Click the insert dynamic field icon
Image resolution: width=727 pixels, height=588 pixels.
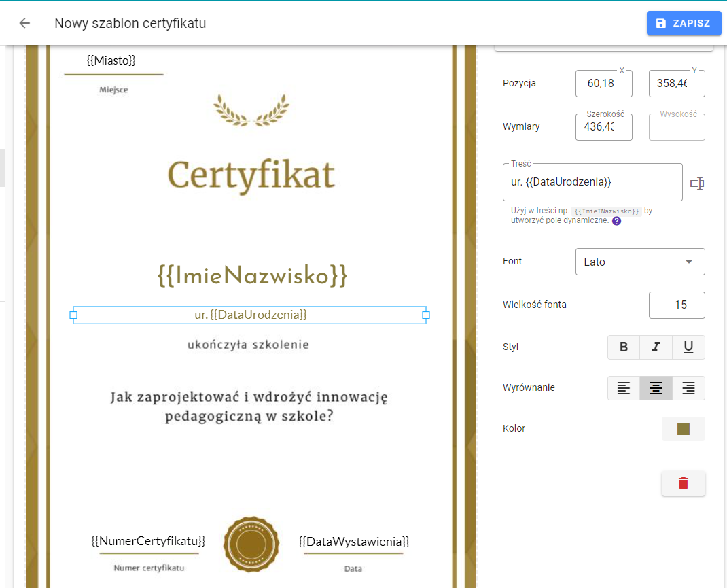697,183
